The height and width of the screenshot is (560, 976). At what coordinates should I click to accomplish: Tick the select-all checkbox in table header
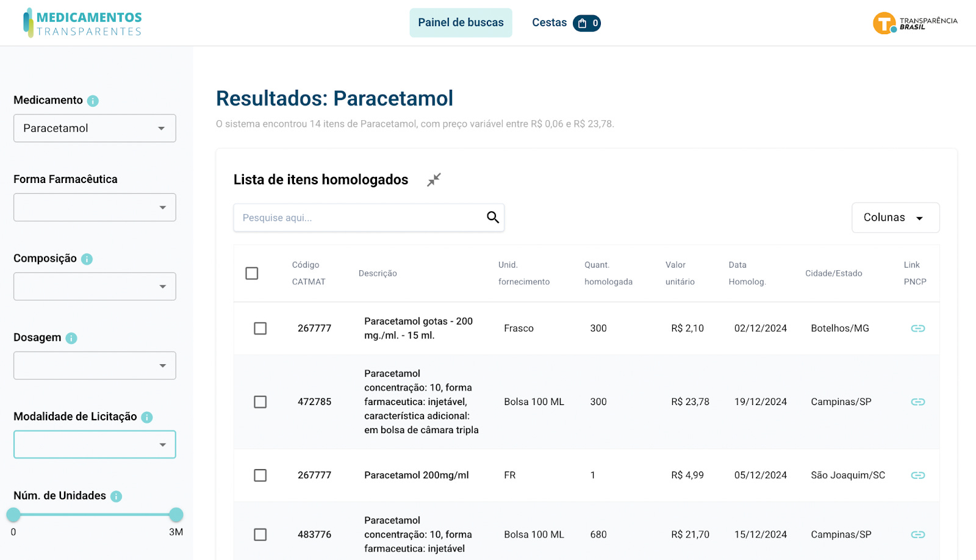252,273
